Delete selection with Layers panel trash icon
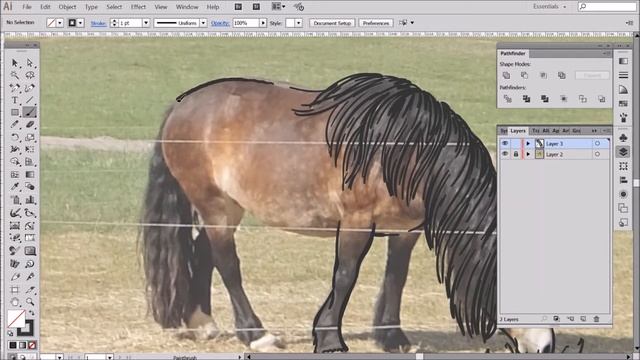This screenshot has height=360, width=640. tap(596, 319)
